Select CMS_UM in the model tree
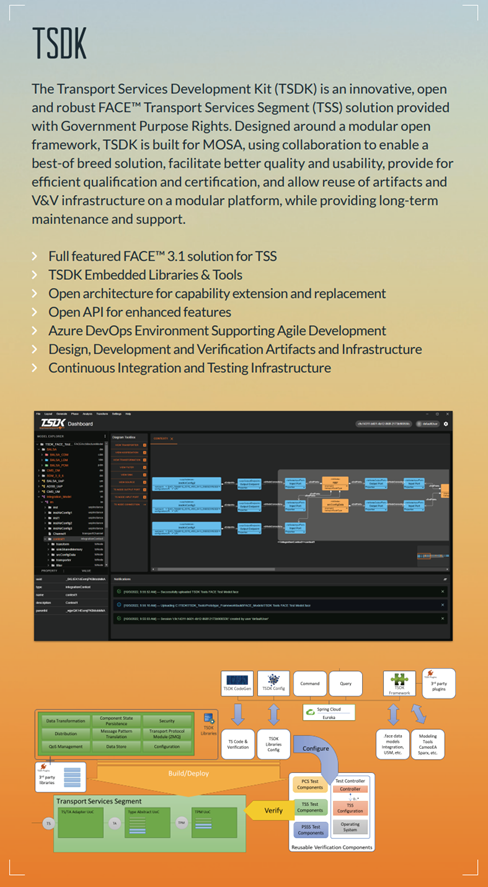 point(53,492)
